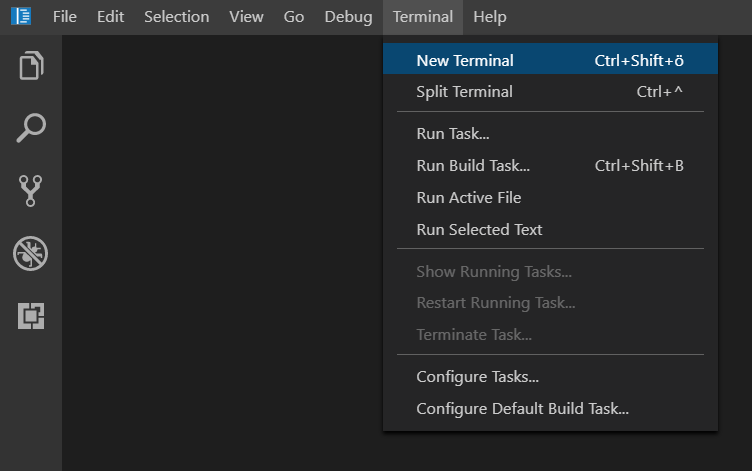Close the open Terminal menu

422,17
